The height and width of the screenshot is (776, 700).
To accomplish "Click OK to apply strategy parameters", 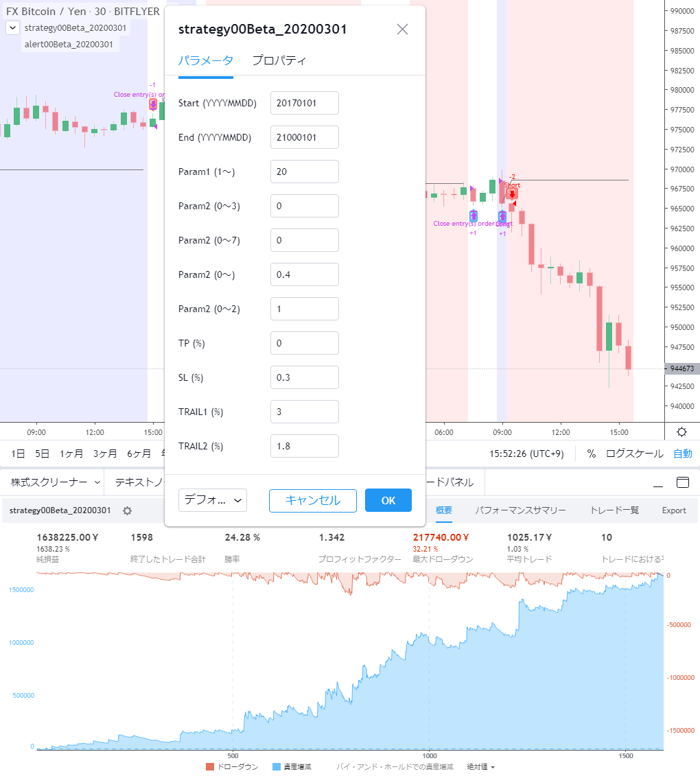I will tap(388, 500).
